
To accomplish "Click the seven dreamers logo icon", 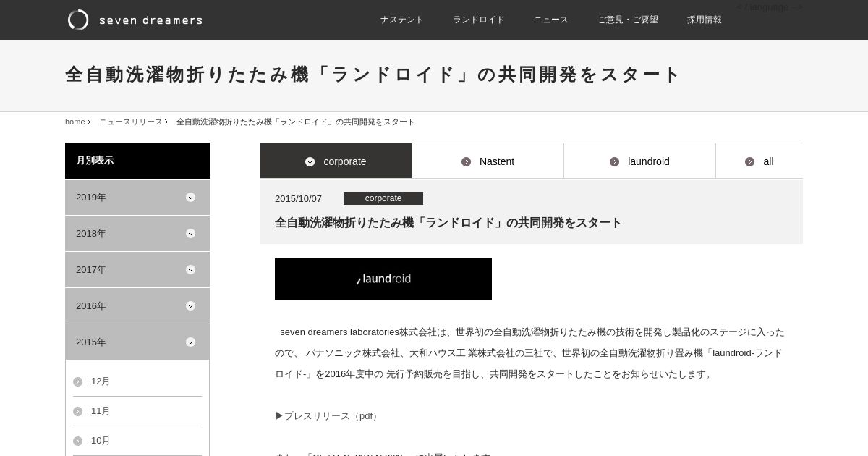I will [78, 20].
